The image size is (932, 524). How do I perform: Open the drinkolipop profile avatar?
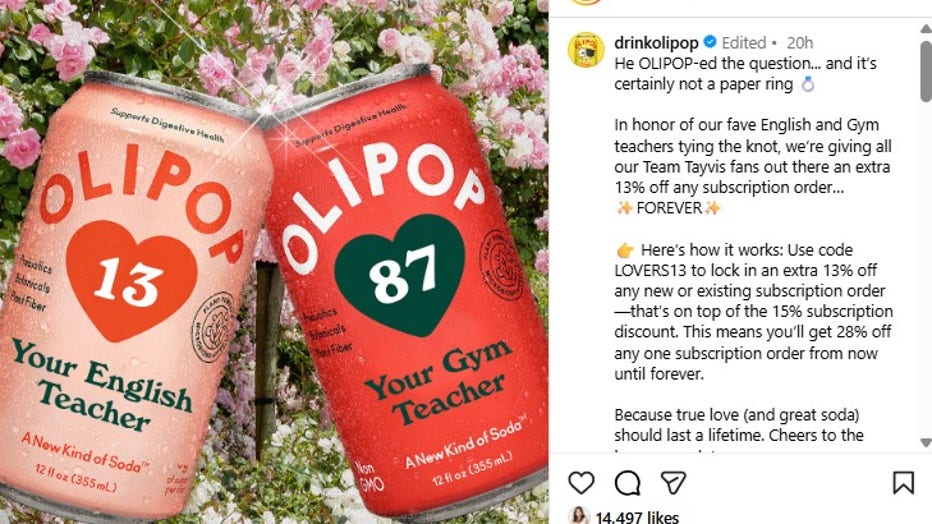[x=586, y=50]
